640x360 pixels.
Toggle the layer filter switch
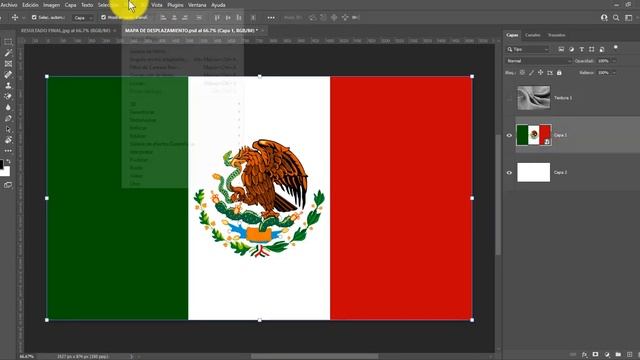click(x=616, y=48)
